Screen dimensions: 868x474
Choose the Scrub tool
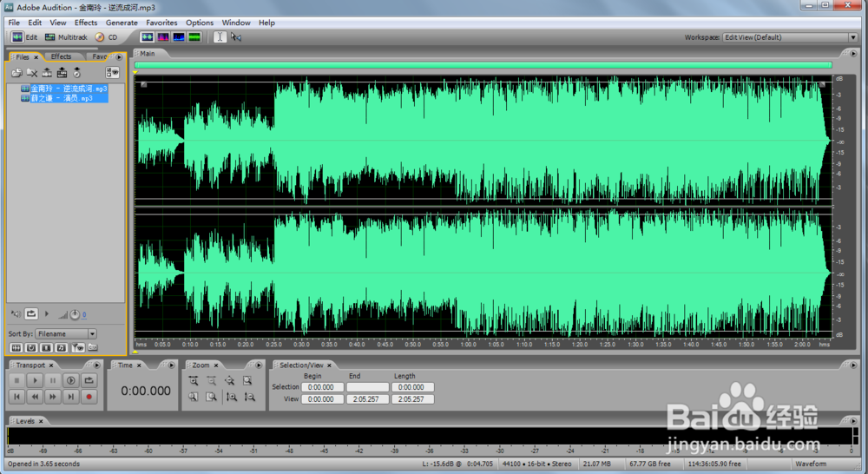coord(236,37)
